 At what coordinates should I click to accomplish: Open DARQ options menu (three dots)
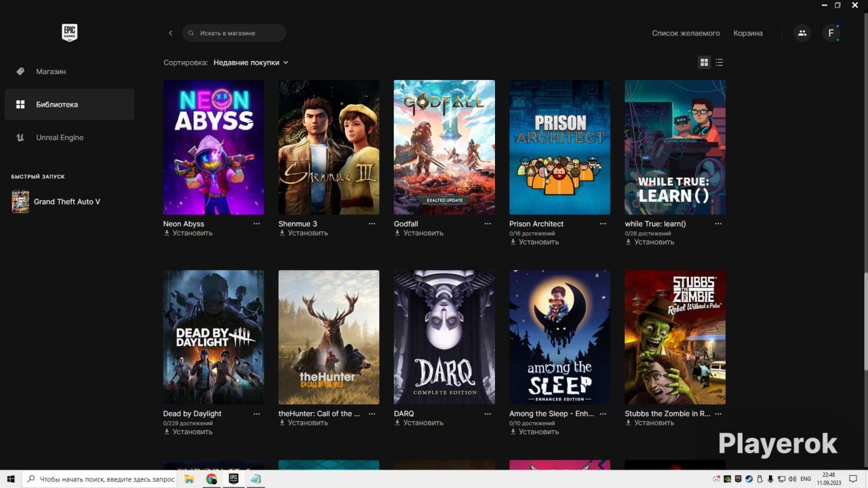488,413
